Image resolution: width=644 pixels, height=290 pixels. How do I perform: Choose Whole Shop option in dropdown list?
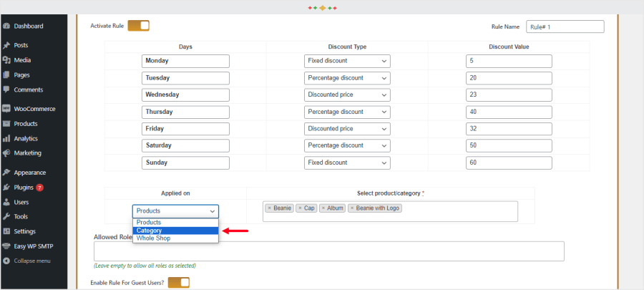pos(175,238)
